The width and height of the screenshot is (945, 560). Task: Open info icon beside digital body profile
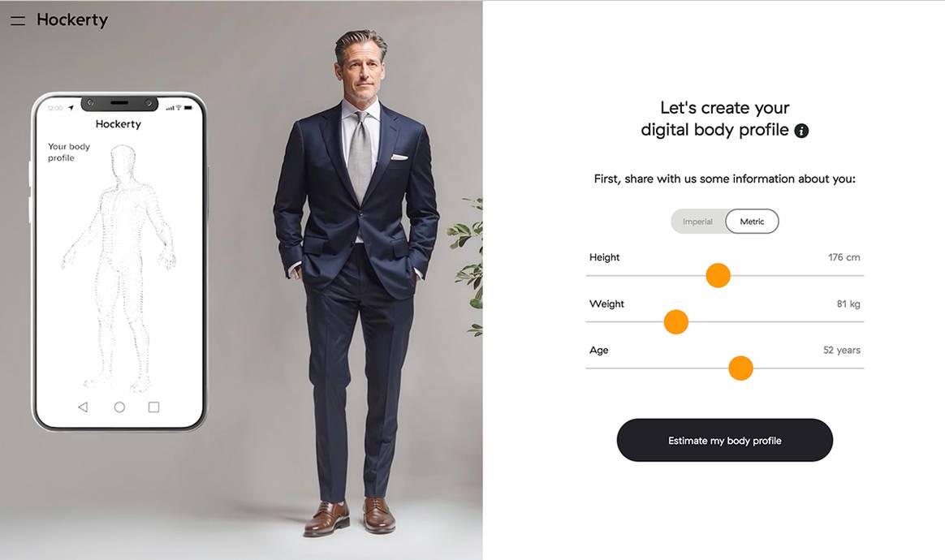point(801,131)
